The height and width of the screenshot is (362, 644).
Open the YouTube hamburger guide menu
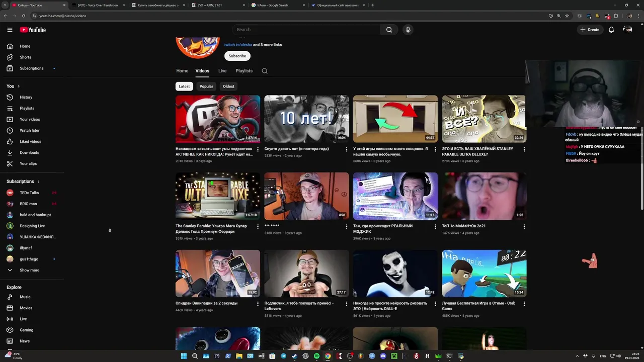coord(10,30)
